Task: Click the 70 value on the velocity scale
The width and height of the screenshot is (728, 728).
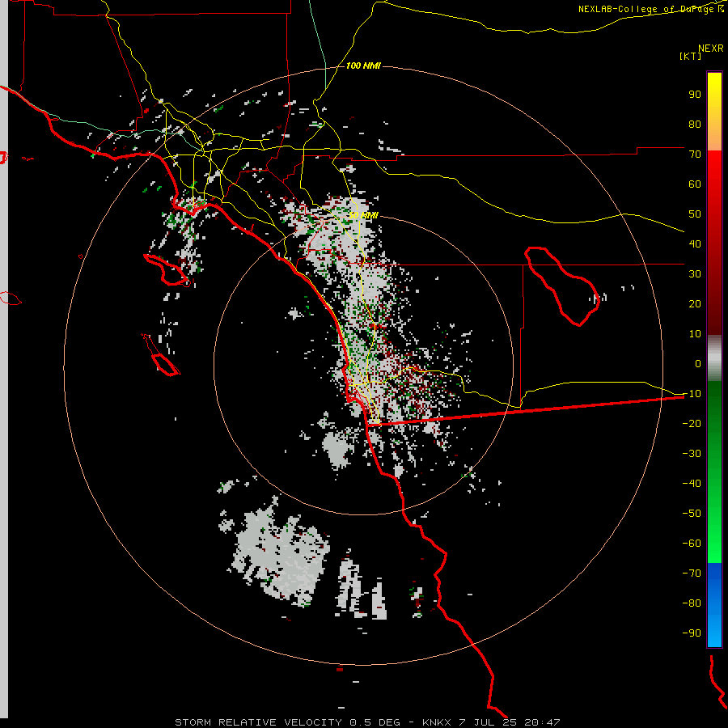Action: click(695, 154)
